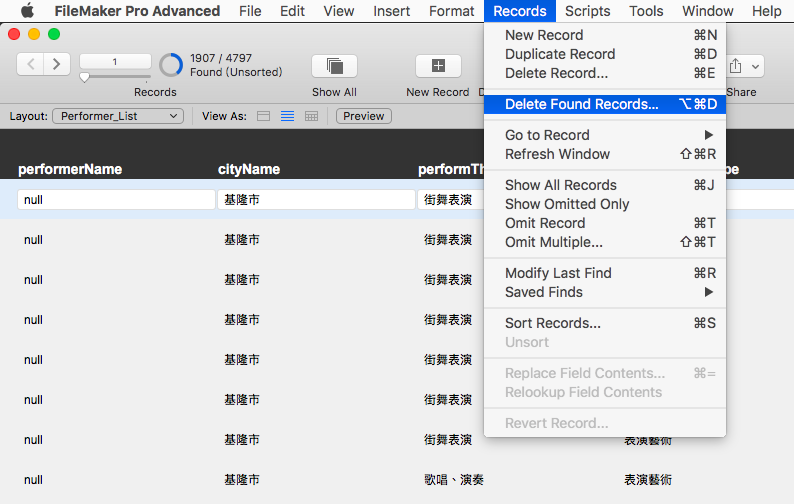Click the record navigation slider handle
Image resolution: width=794 pixels, height=504 pixels.
point(85,77)
